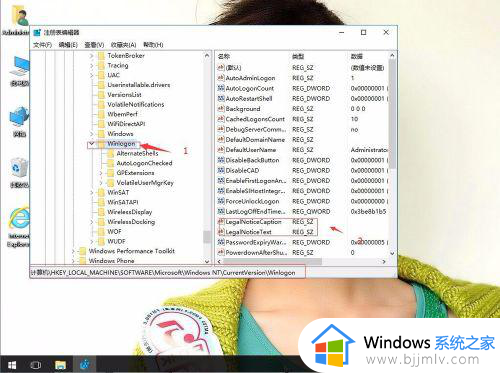Expand Windows Performance Toolkit node
This screenshot has height=373, width=500.
[73, 251]
